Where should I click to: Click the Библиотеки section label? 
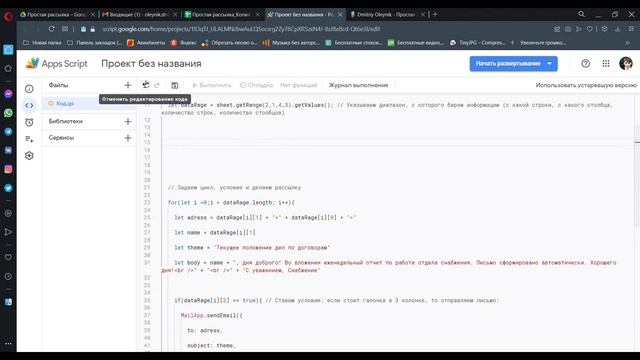[65, 121]
